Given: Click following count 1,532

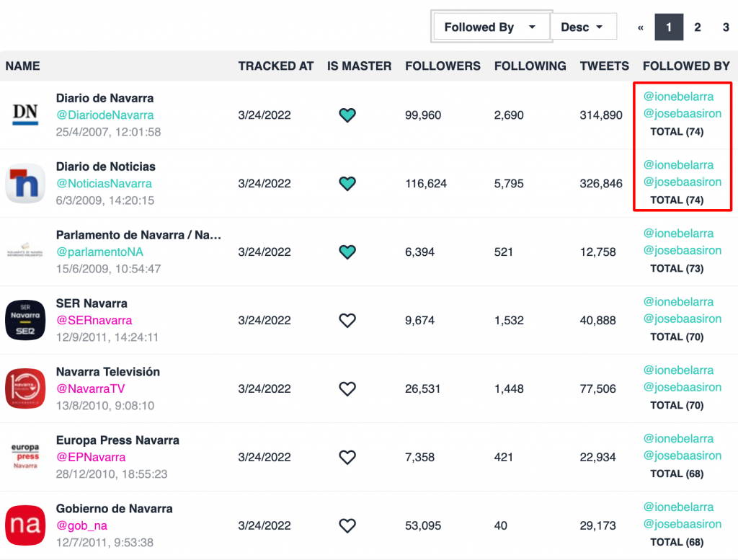Looking at the screenshot, I should click(509, 321).
